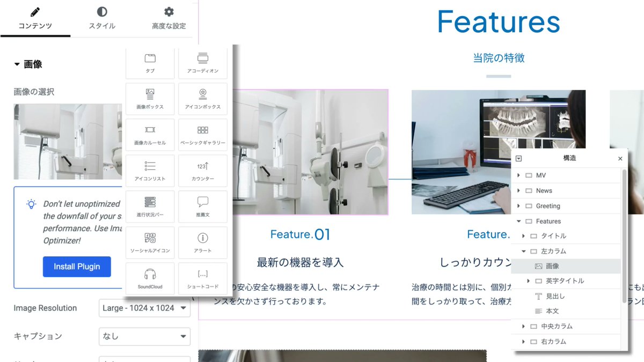Open the Image Resolution dropdown
The height and width of the screenshot is (362, 644).
(145, 308)
